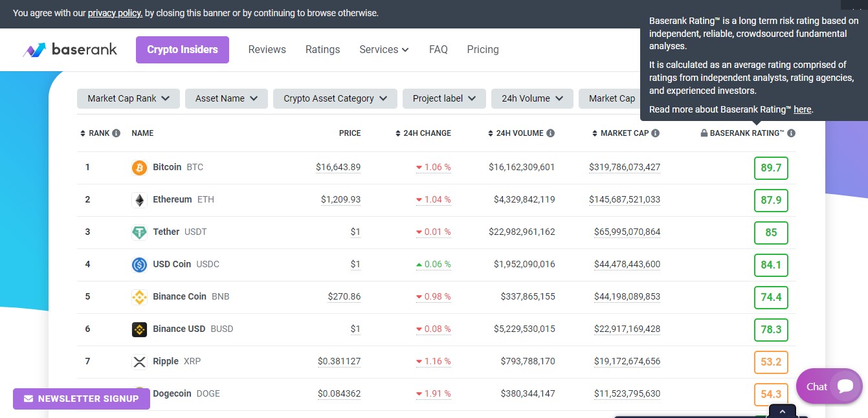Click the Crypto Insiders button
The height and width of the screenshot is (418, 868).
click(183, 50)
